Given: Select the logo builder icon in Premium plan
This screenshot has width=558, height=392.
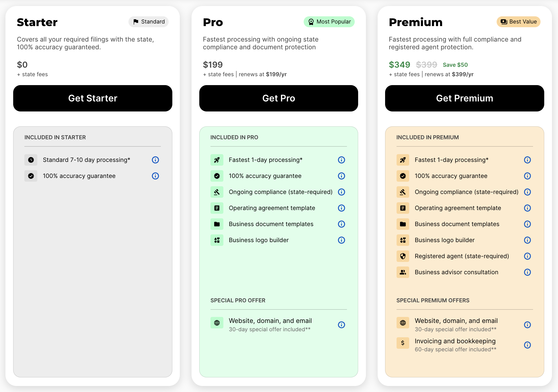Looking at the screenshot, I should [403, 240].
